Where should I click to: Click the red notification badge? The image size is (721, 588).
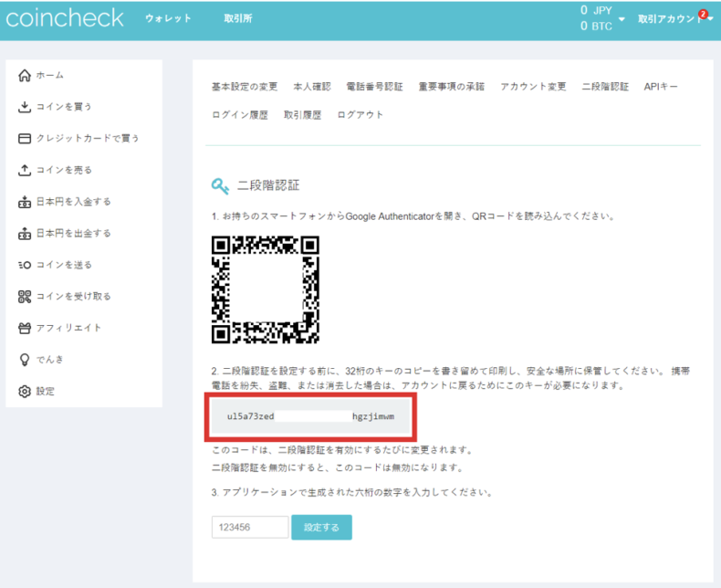point(703,14)
